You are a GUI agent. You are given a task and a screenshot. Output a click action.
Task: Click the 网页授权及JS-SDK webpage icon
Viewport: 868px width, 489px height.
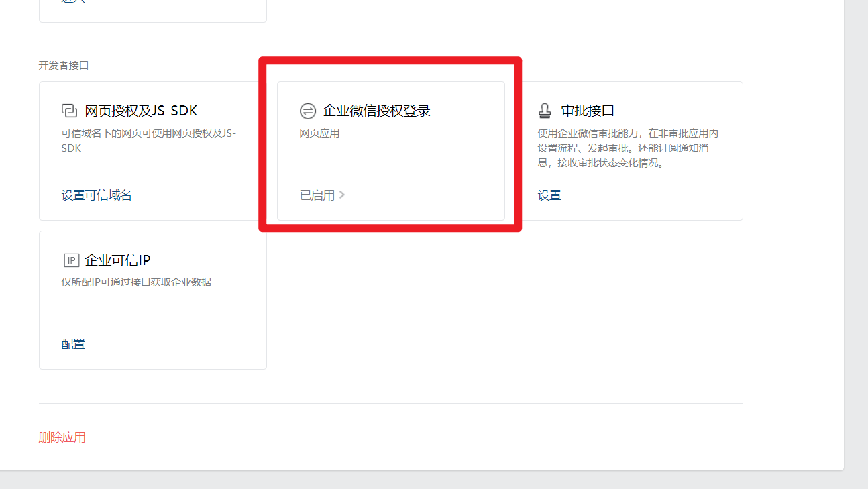click(70, 110)
